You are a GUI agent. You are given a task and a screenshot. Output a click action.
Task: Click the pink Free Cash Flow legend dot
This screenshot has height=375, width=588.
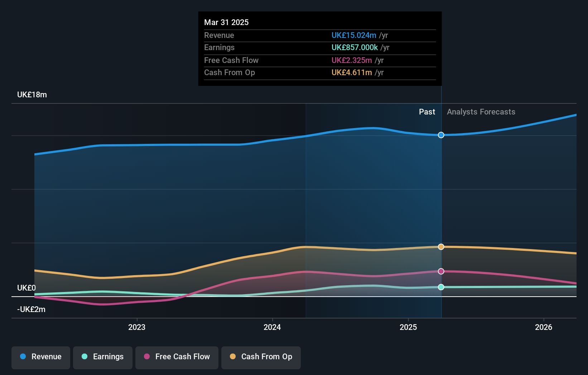[147, 356]
